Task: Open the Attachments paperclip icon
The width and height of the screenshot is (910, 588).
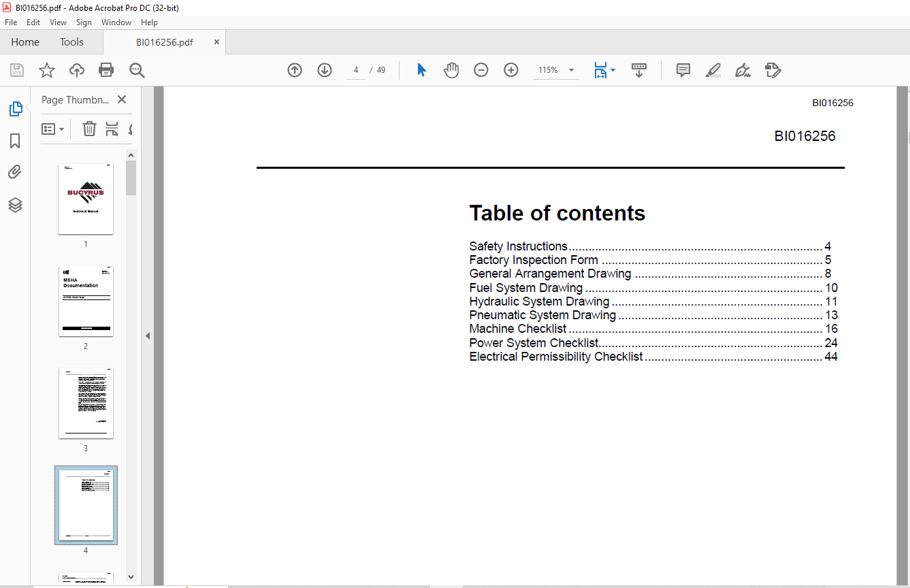Action: coord(15,172)
